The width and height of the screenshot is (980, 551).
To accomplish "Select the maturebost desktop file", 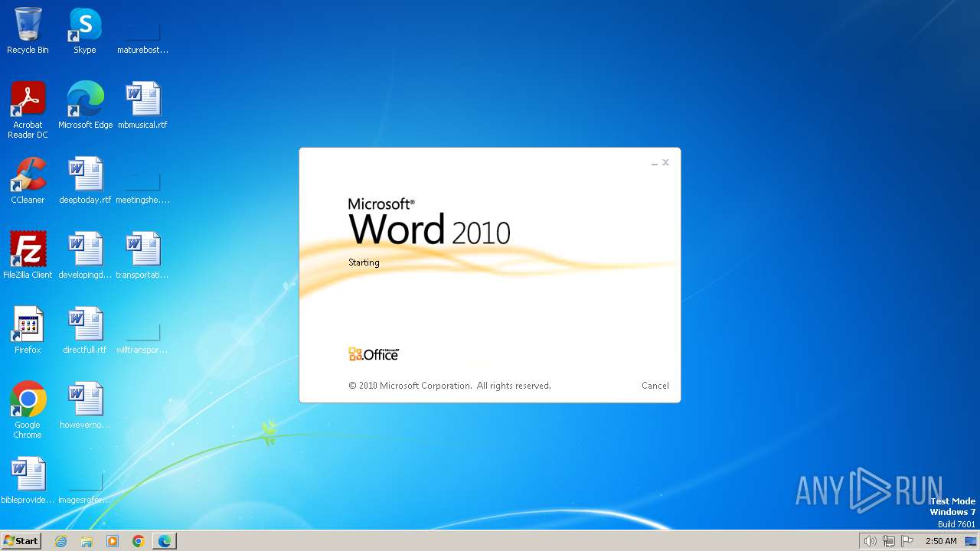I will coord(142,31).
